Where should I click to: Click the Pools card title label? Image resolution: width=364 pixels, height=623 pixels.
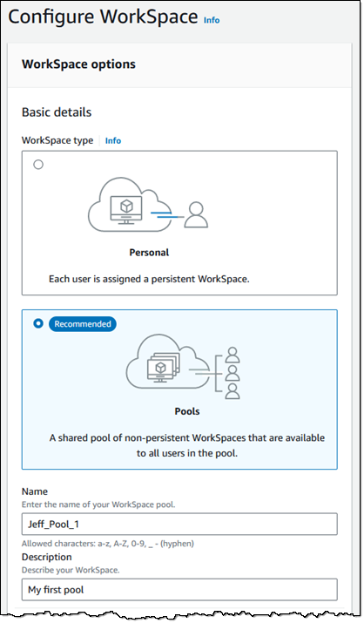[187, 411]
